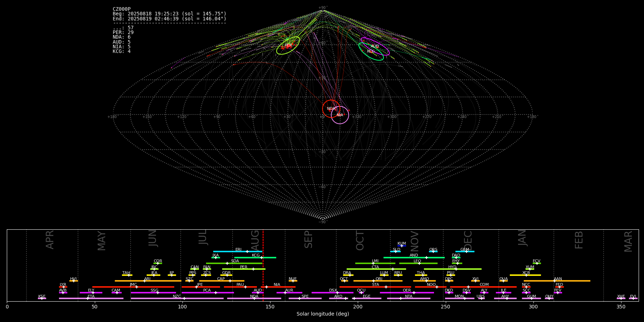Click the STA shower bar in timeline
Screen dimensions: 644x322
point(375,287)
